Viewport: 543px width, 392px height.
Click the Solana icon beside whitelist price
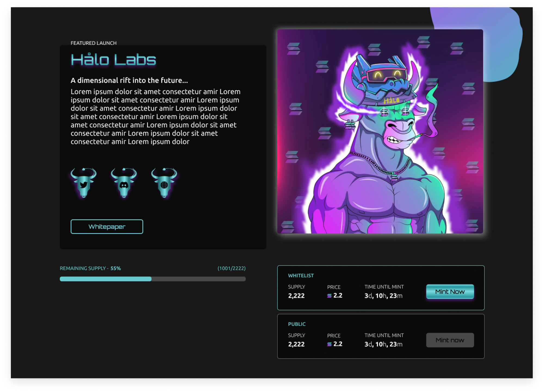329,296
